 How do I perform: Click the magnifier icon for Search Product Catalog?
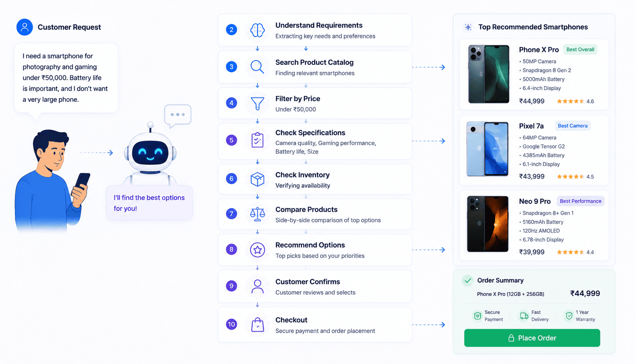257,67
